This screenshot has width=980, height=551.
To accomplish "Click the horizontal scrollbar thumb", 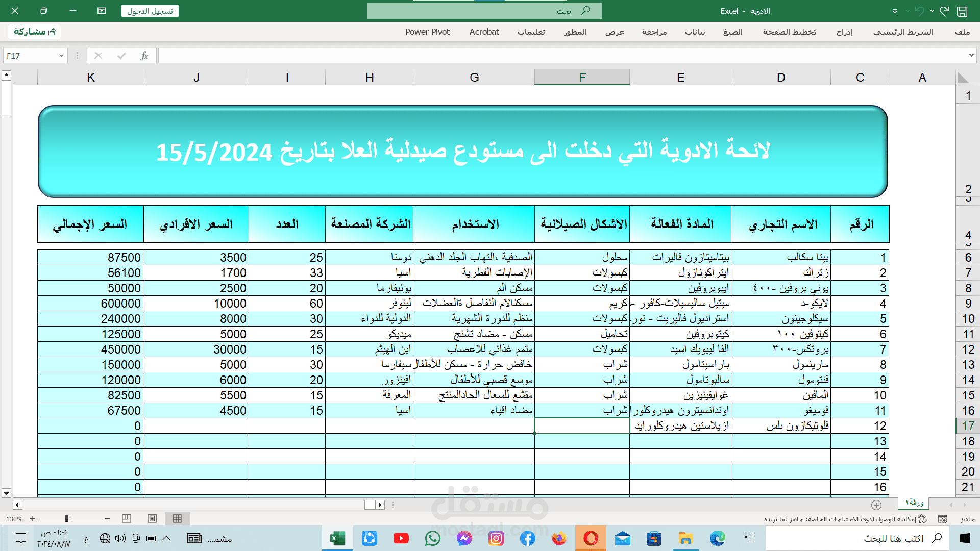I will [370, 505].
